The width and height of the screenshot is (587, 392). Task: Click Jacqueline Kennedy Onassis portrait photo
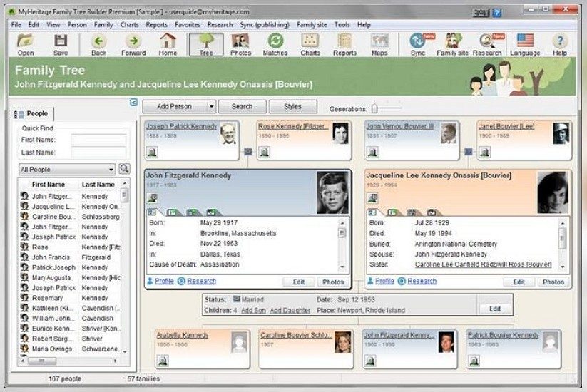[553, 192]
